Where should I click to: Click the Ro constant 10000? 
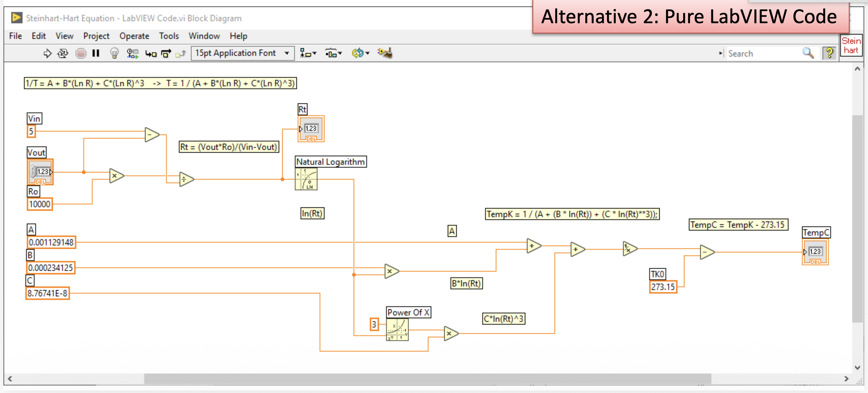[40, 204]
